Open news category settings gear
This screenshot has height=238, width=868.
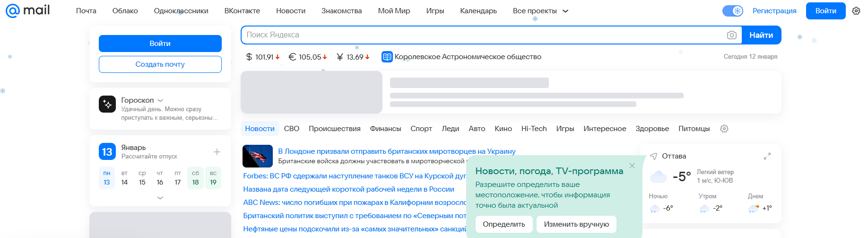point(724,129)
